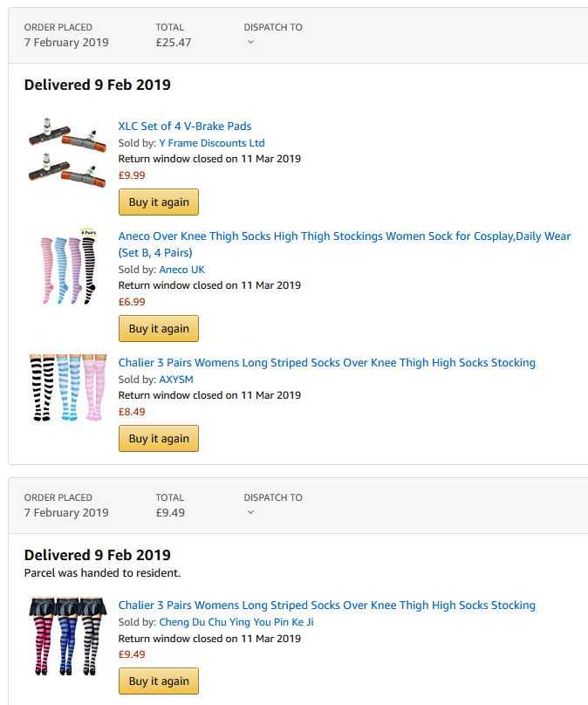Expand Dispatch To chevron on £25.47 order
This screenshot has width=588, height=705.
pos(251,42)
